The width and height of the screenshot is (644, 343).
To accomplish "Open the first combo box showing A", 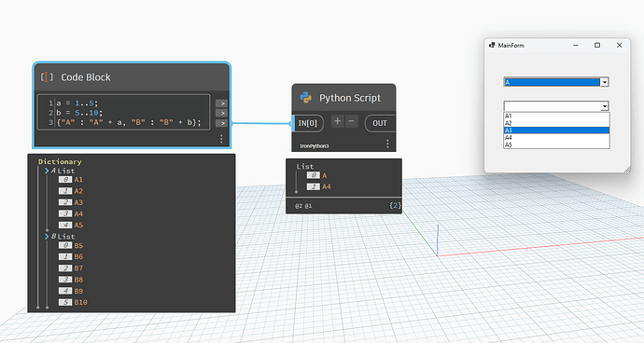I will 556,82.
